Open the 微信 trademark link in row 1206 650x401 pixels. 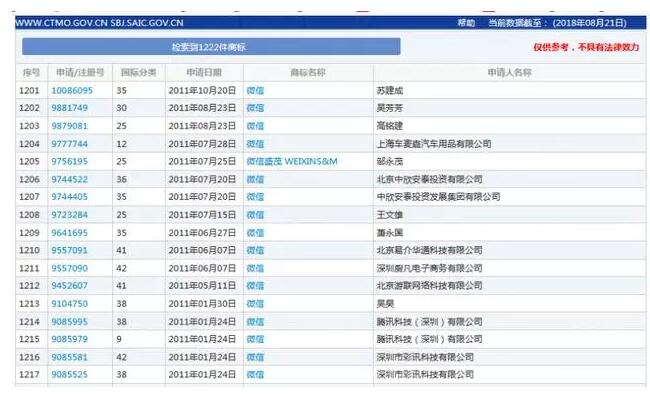(255, 180)
